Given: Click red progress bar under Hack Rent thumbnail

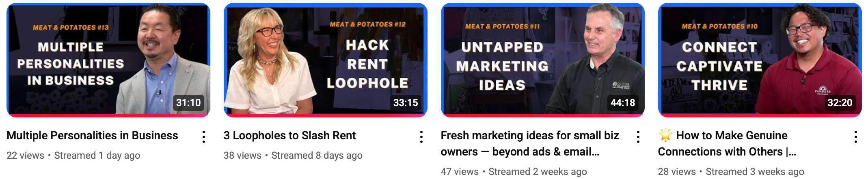Looking at the screenshot, I should pos(326,116).
